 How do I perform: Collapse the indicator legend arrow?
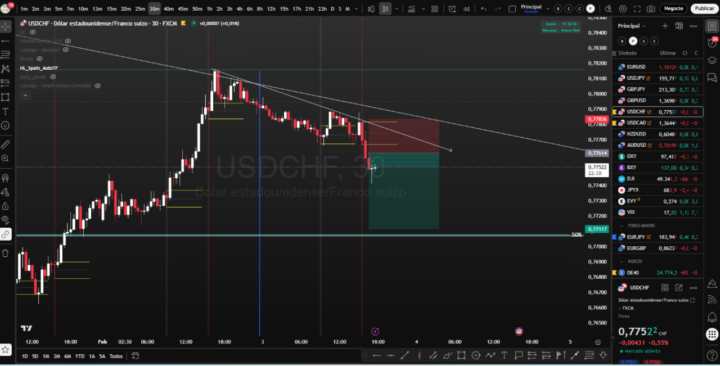point(25,95)
